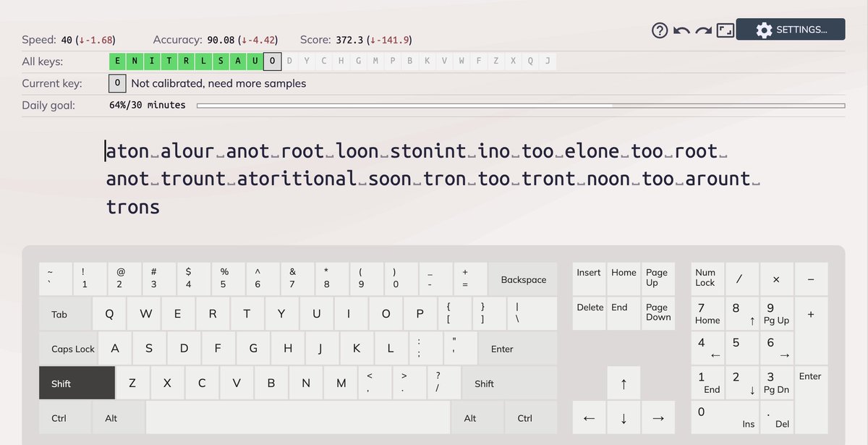Click the M key on virtual keyboard
Viewport: 868px width, 445px height.
pyautogui.click(x=340, y=383)
